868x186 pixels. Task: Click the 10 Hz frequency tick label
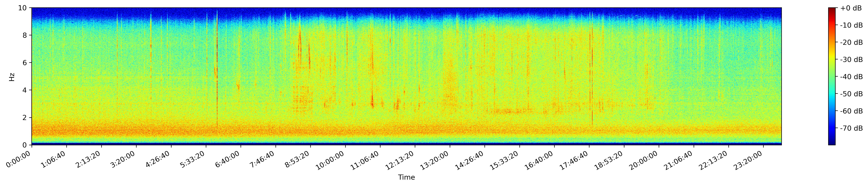click(24, 8)
